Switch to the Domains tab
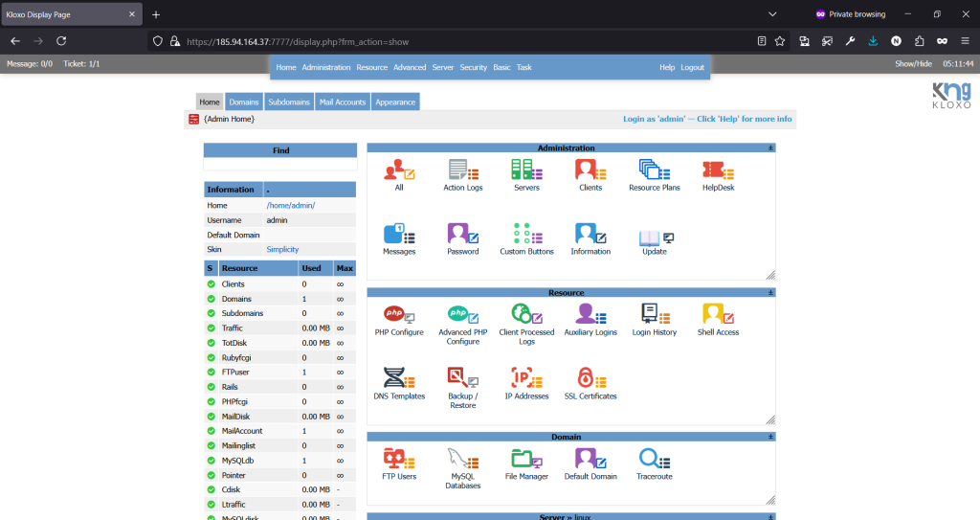This screenshot has width=980, height=520. (x=243, y=102)
